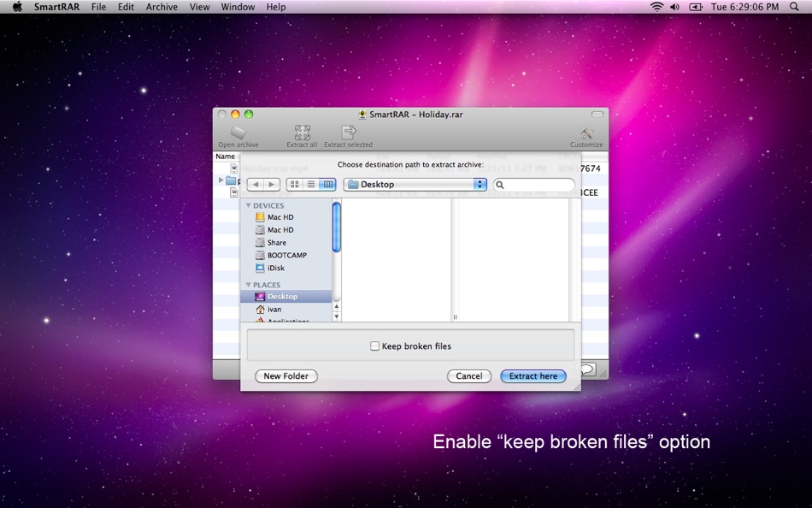
Task: Open Spotlight search icon
Action: point(794,7)
